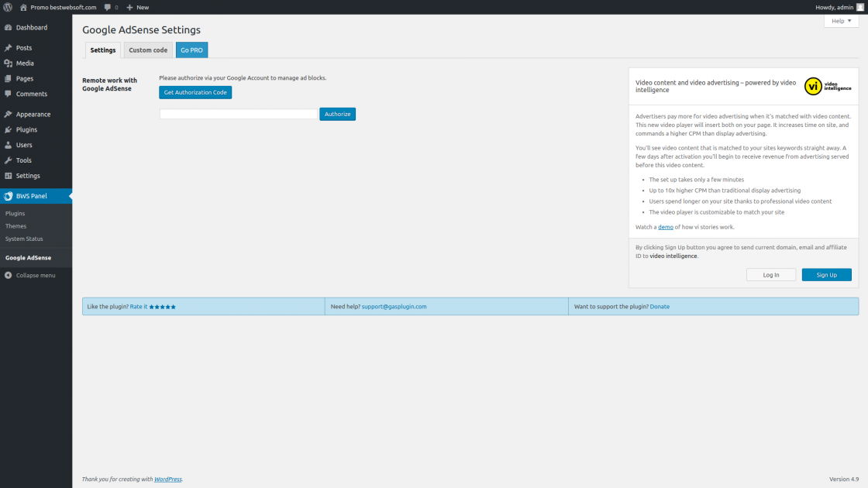Screen dimensions: 868x488
Task: Open Plugins under BWS Panel submenu
Action: click(15, 214)
